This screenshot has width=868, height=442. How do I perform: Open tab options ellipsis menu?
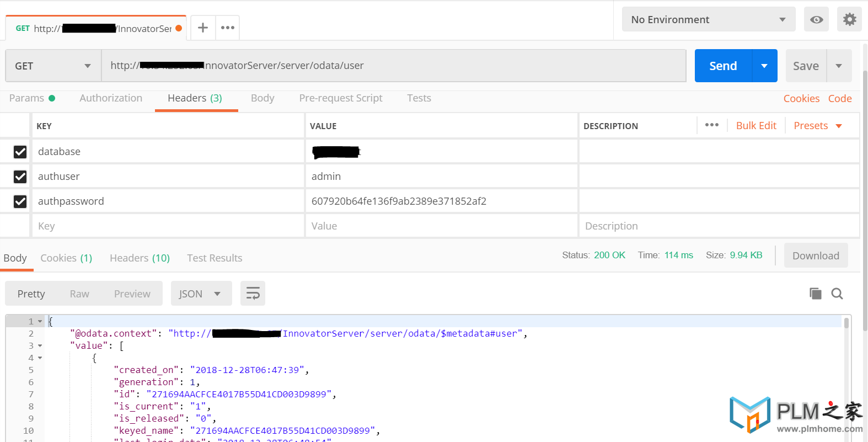[228, 28]
